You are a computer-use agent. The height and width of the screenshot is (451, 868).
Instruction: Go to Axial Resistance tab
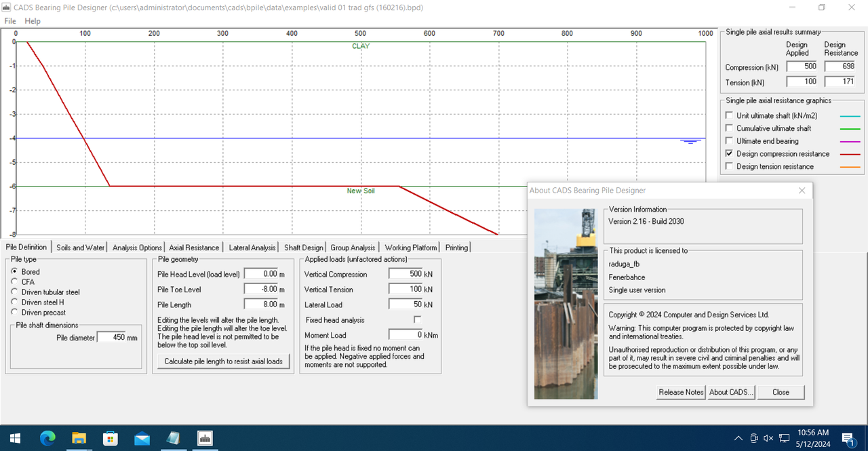(x=194, y=248)
